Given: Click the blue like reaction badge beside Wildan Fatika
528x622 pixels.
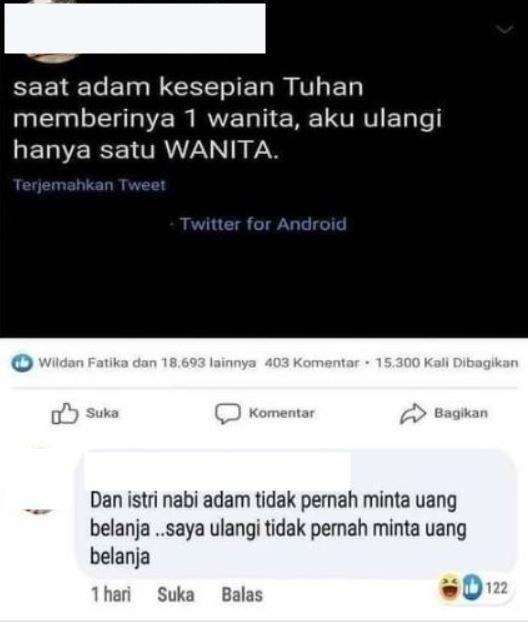Looking at the screenshot, I should (x=22, y=363).
